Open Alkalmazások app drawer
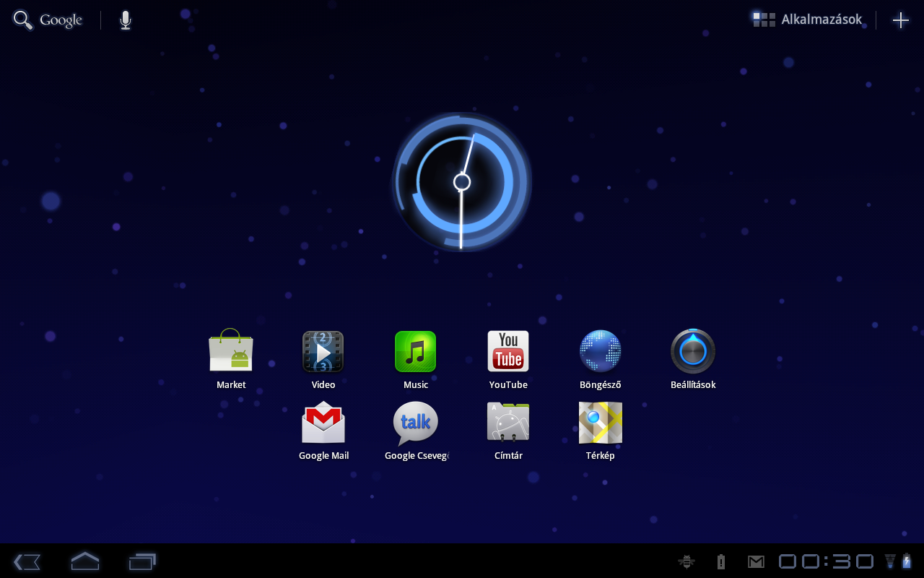Viewport: 924px width, 578px height. click(807, 20)
